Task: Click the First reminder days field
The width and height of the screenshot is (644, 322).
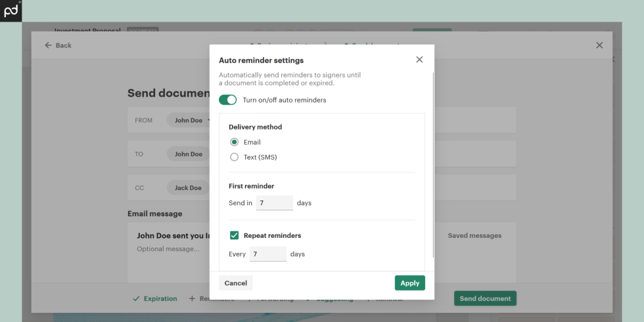Action: coord(274,203)
